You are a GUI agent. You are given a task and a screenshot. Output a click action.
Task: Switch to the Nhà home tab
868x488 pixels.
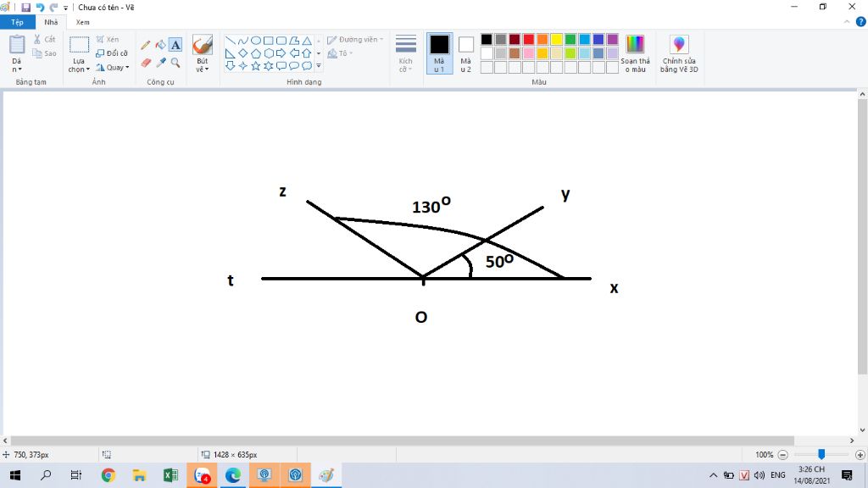51,22
